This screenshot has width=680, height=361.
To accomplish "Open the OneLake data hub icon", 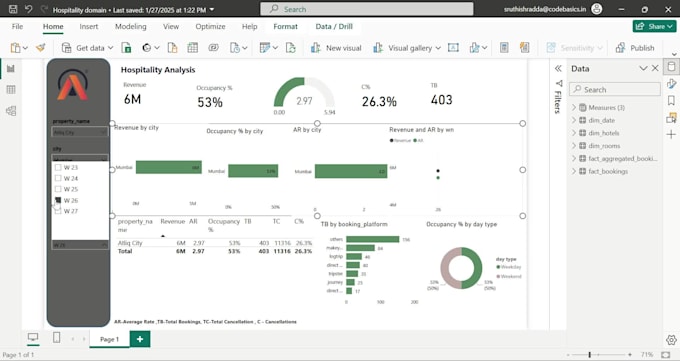I will tap(147, 48).
